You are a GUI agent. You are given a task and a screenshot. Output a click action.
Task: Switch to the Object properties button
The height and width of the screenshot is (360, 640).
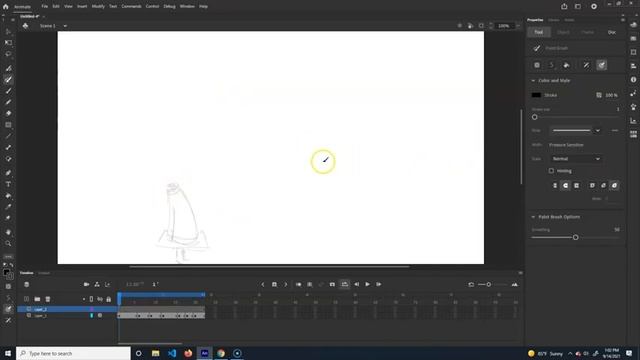coord(563,32)
